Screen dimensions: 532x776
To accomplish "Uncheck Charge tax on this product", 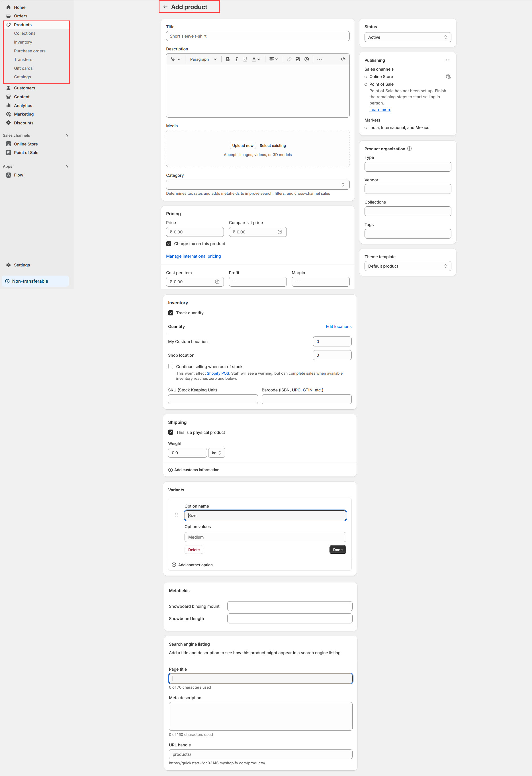I will coord(169,244).
